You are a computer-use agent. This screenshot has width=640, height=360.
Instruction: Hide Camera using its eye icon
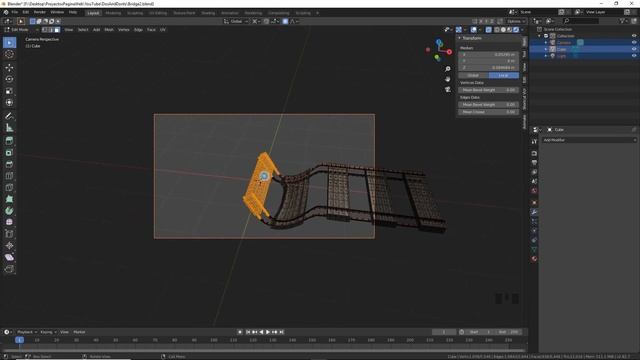tap(634, 42)
